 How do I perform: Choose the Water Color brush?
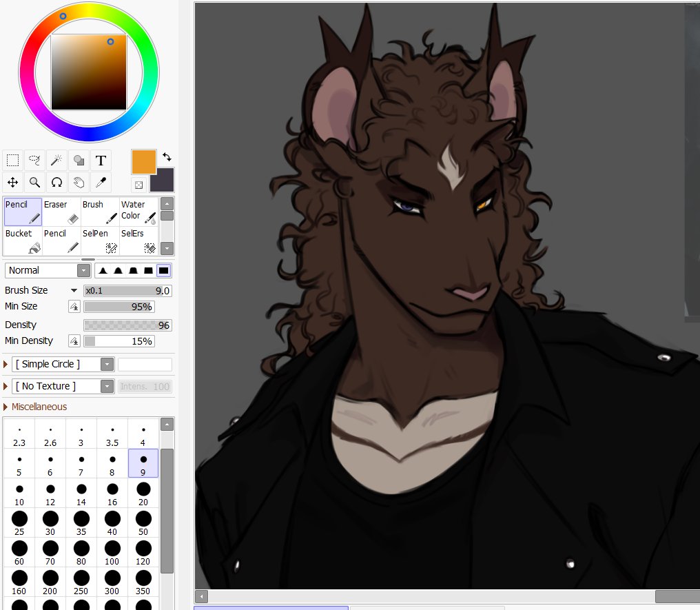(x=138, y=212)
